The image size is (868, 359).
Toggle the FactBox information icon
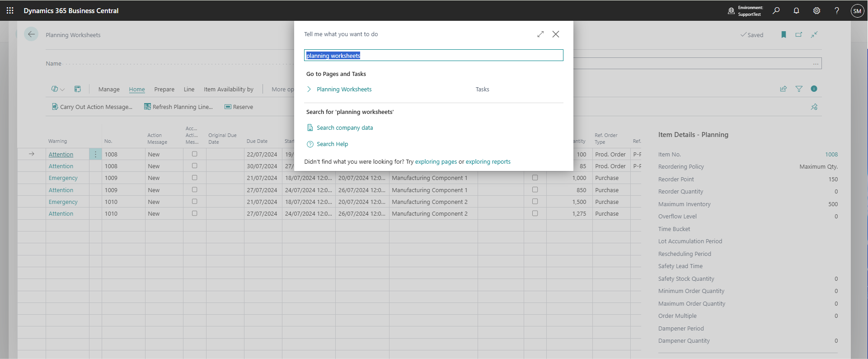814,89
